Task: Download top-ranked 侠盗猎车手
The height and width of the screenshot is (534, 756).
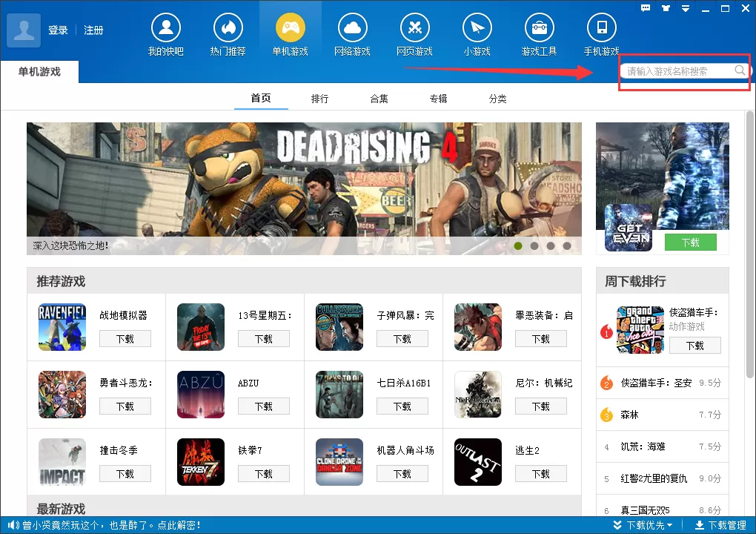Action: (695, 346)
